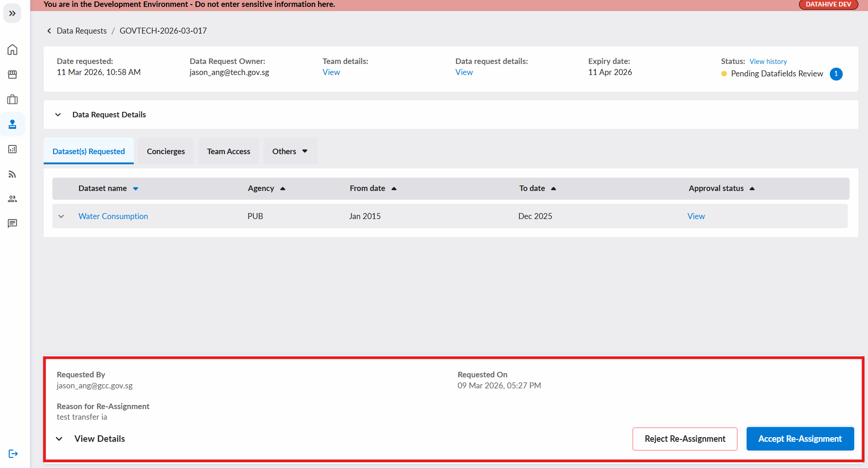The width and height of the screenshot is (868, 468).
Task: Expand View Details section
Action: [x=91, y=439]
